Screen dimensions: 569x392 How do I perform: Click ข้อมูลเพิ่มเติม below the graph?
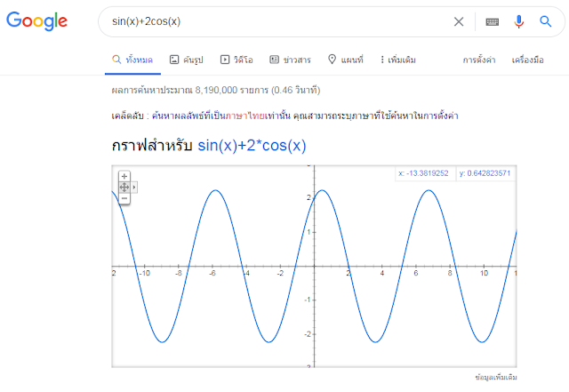[495, 377]
